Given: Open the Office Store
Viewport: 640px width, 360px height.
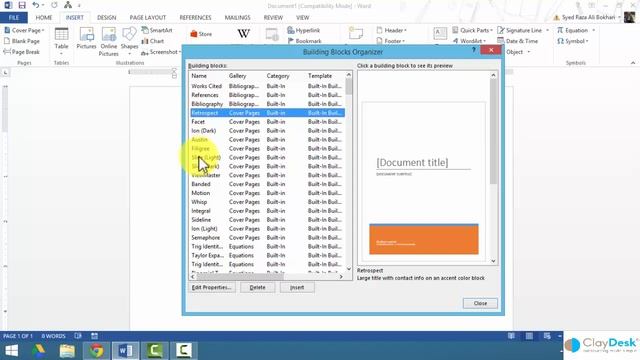Looking at the screenshot, I should pyautogui.click(x=201, y=34).
